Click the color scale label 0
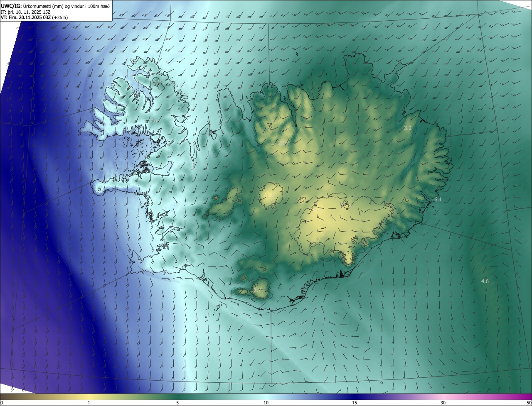This screenshot has height=406, width=532. 2,403
